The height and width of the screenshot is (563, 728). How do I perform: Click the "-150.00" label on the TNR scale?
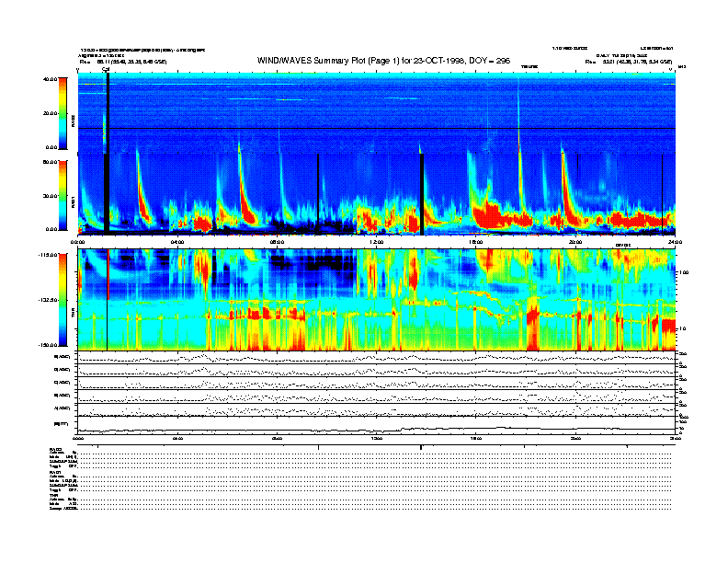[48, 345]
